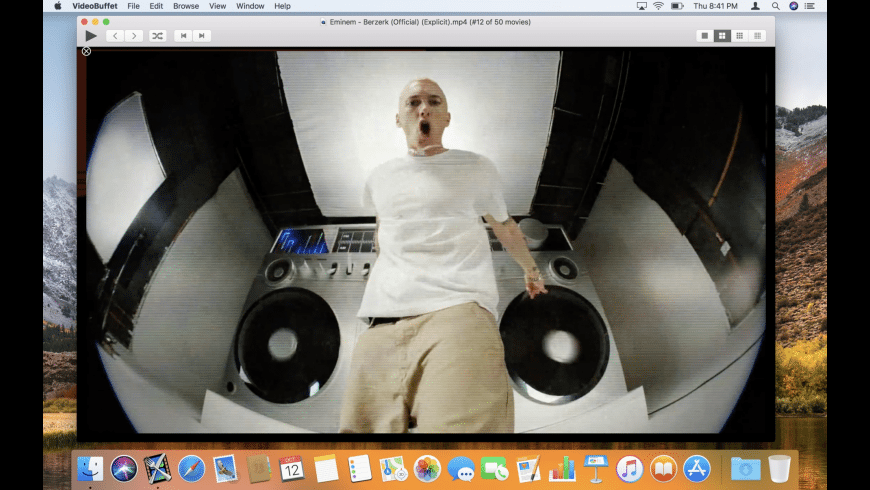Select the 2x2 grid layout view
This screenshot has height=490, width=870.
click(722, 36)
